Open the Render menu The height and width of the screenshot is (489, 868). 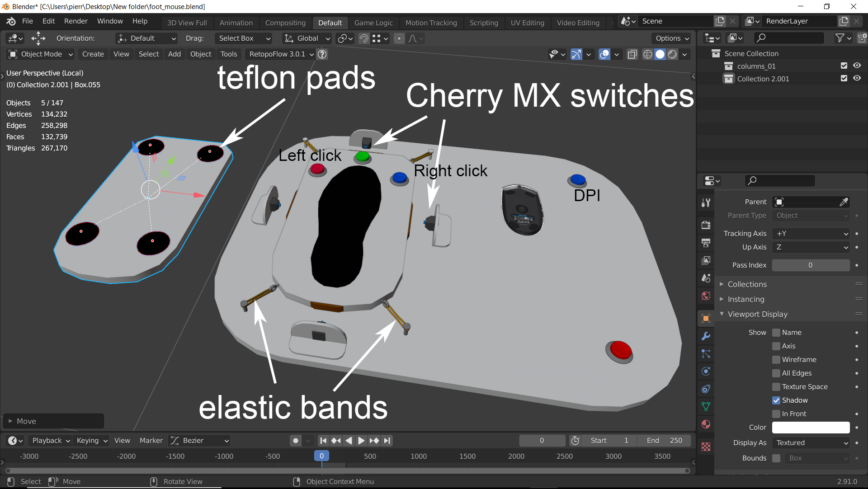(76, 21)
